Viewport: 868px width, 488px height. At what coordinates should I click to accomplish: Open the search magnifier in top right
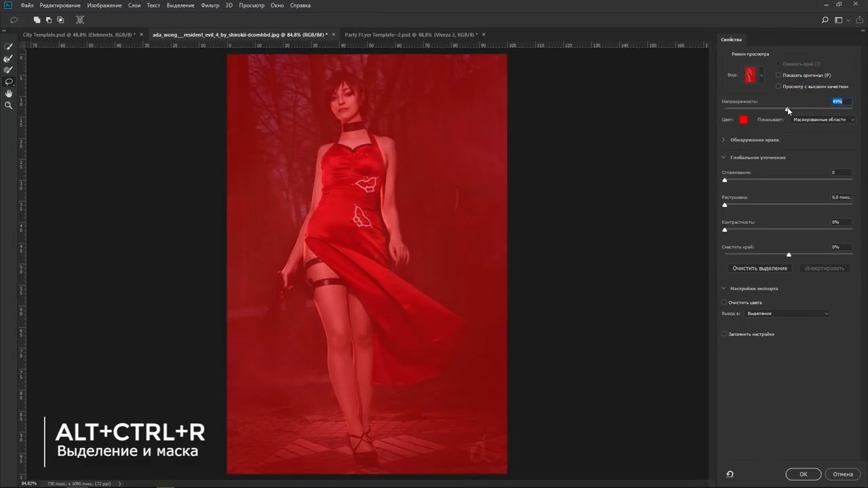click(x=825, y=20)
